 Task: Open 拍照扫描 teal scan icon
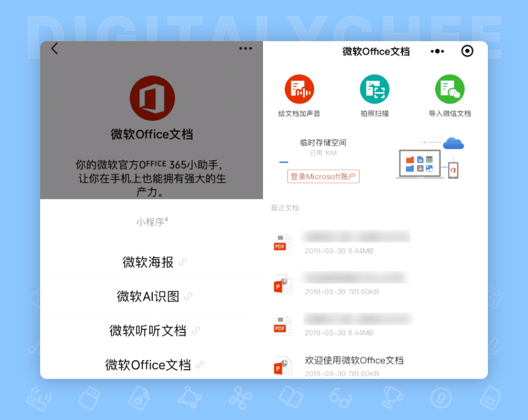374,89
